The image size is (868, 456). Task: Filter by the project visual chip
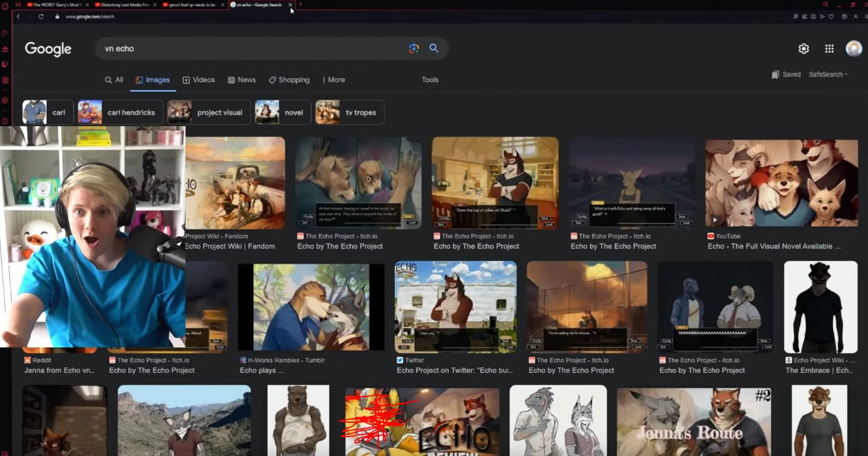click(x=209, y=113)
